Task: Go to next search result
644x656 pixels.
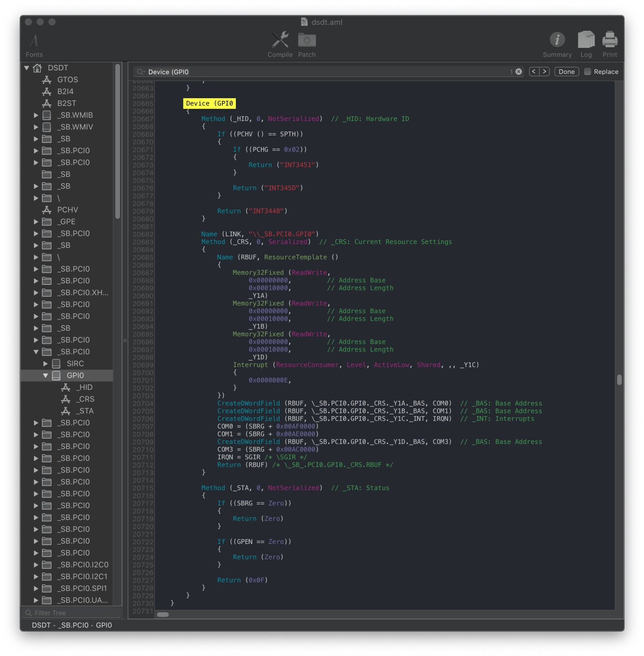Action: tap(544, 72)
